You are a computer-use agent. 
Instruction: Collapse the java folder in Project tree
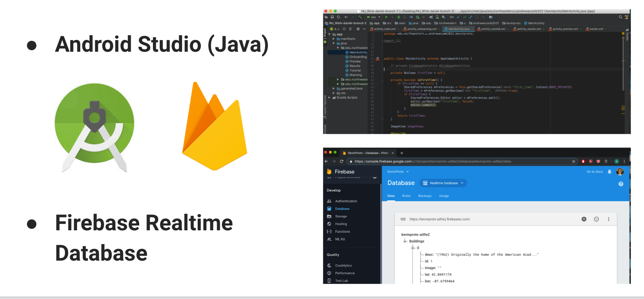tap(333, 43)
